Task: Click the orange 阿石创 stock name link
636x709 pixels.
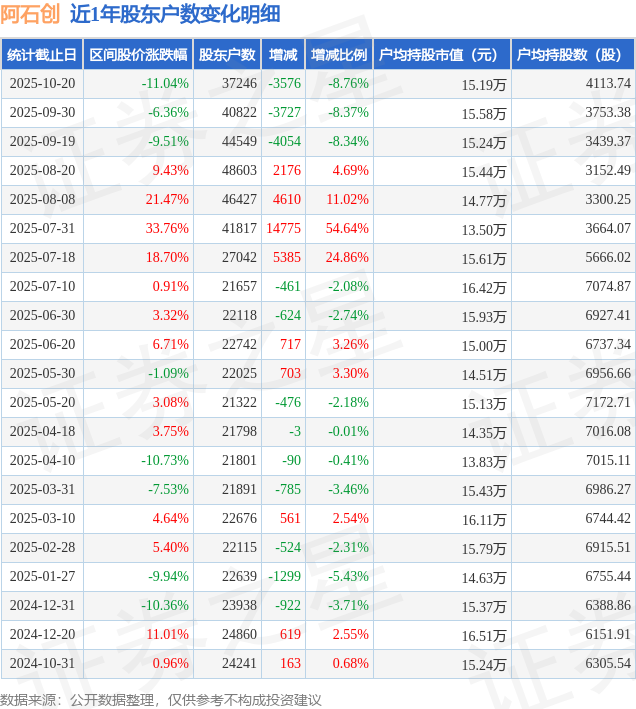Action: pos(31,14)
